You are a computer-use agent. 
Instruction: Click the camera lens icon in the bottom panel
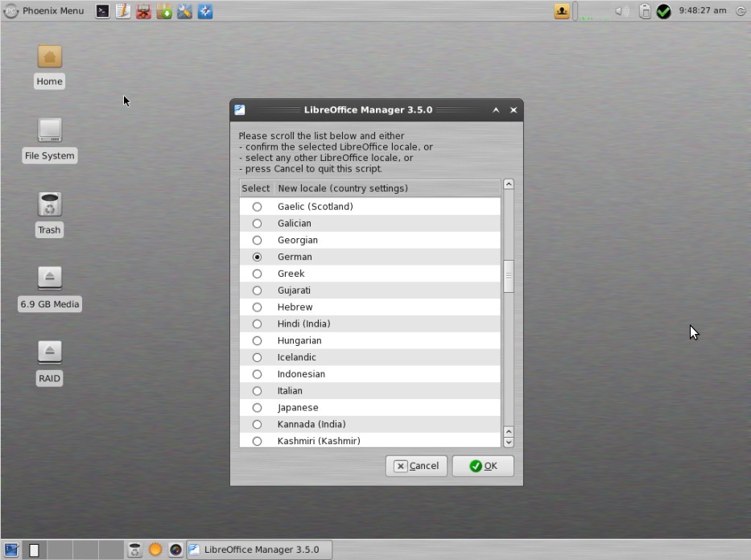point(175,550)
